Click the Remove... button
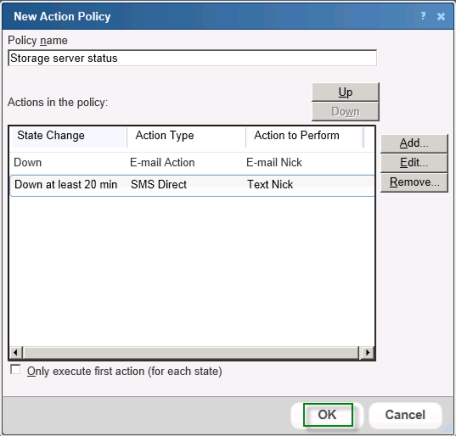 click(414, 182)
